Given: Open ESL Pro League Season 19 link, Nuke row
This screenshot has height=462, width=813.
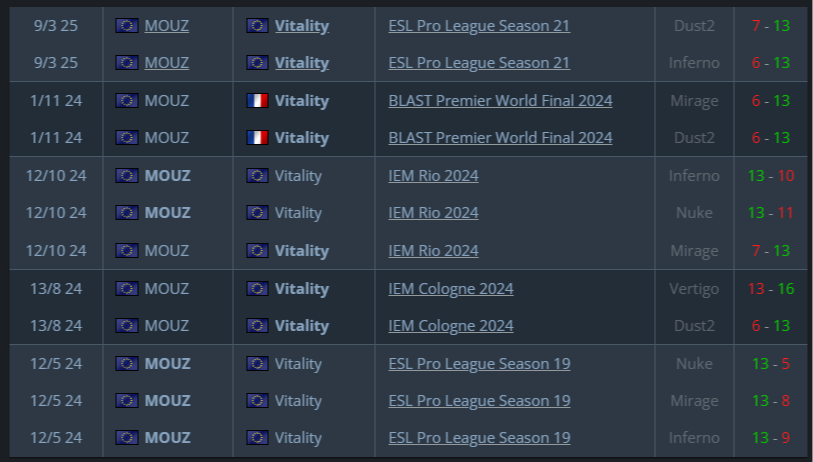Looking at the screenshot, I should (x=479, y=363).
